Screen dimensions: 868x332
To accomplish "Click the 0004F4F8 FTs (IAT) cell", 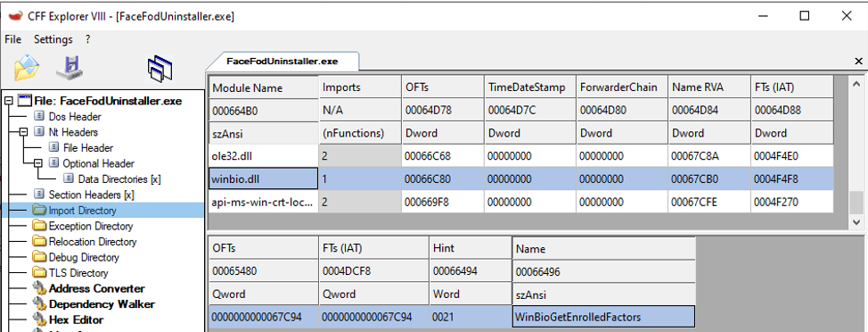I will 791,179.
